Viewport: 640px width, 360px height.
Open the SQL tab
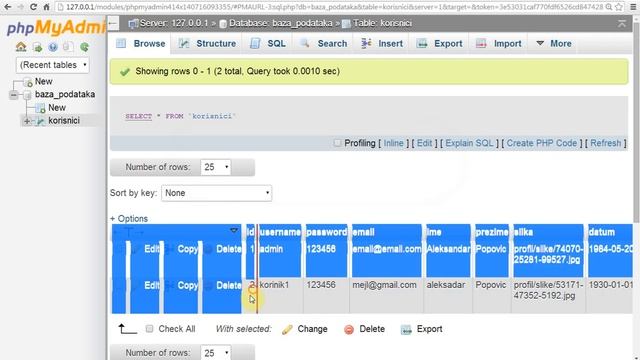click(268, 43)
